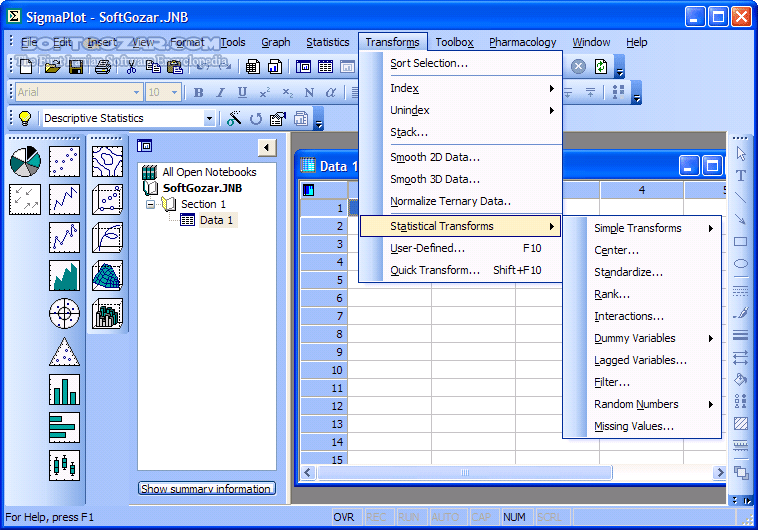Select the polar plot graph icon

coord(64,314)
